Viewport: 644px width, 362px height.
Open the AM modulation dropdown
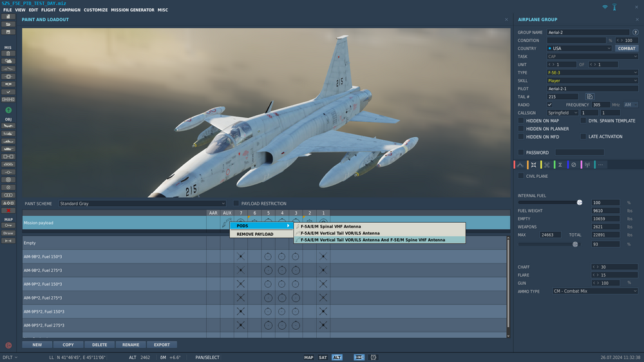pyautogui.click(x=631, y=105)
